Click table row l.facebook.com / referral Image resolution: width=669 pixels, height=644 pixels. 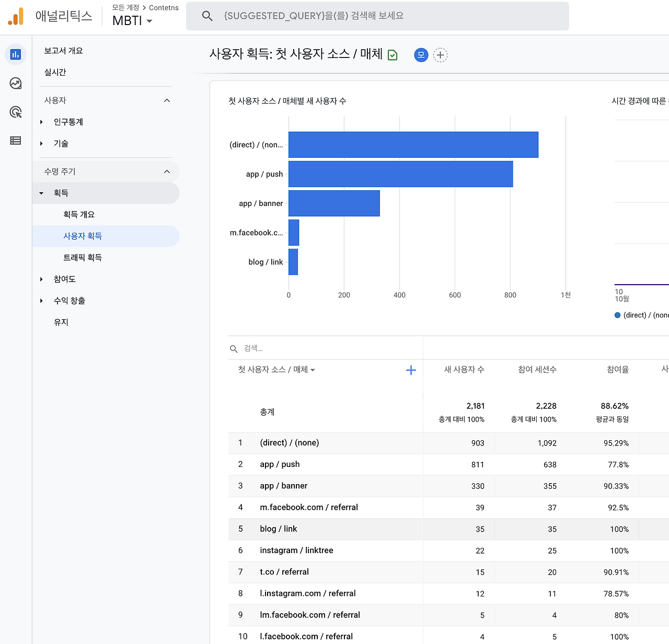(x=448, y=636)
